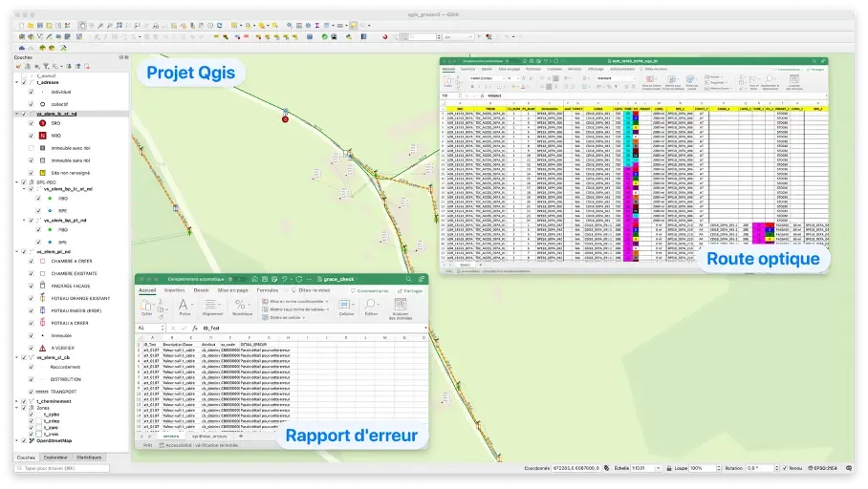Toggle the POTEAU A CREER checkbox
The height and width of the screenshot is (489, 868).
point(32,323)
